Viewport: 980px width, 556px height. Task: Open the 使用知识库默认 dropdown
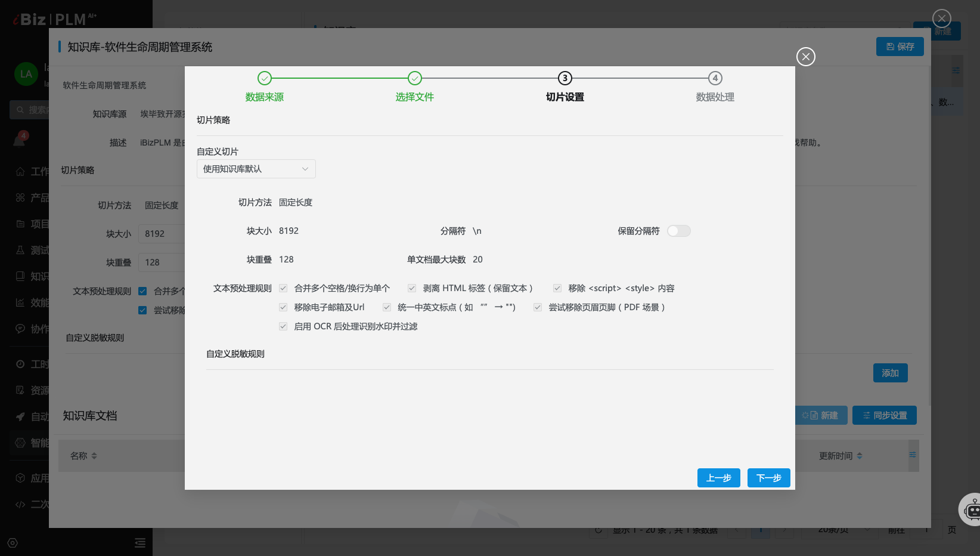(256, 169)
